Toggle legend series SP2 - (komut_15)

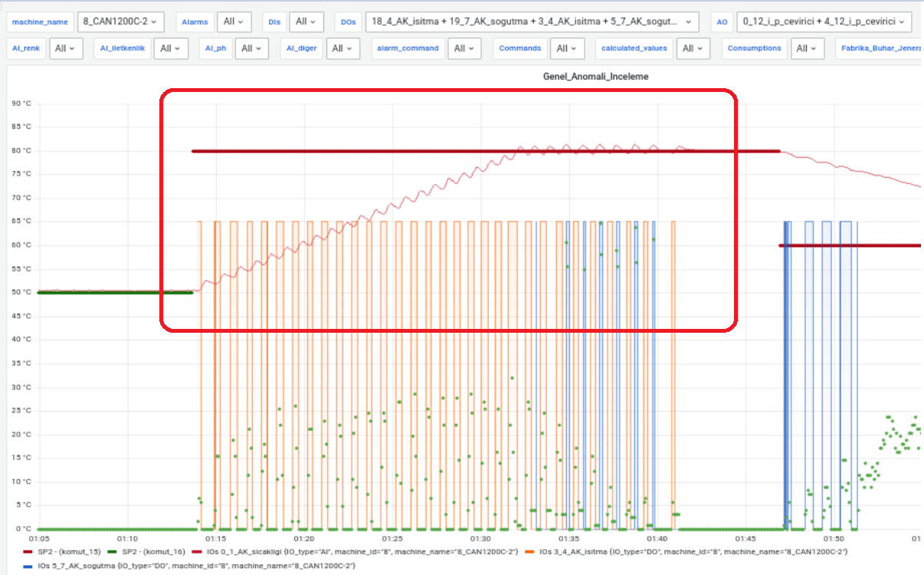pyautogui.click(x=69, y=551)
